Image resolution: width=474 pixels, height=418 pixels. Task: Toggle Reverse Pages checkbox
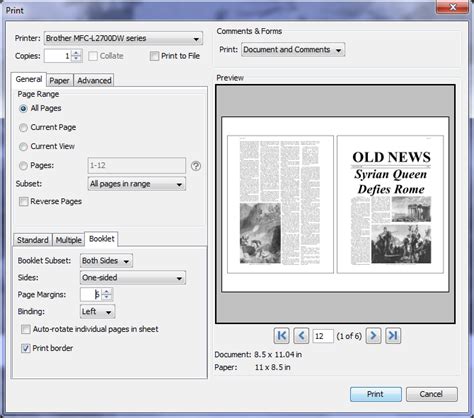coord(24,202)
